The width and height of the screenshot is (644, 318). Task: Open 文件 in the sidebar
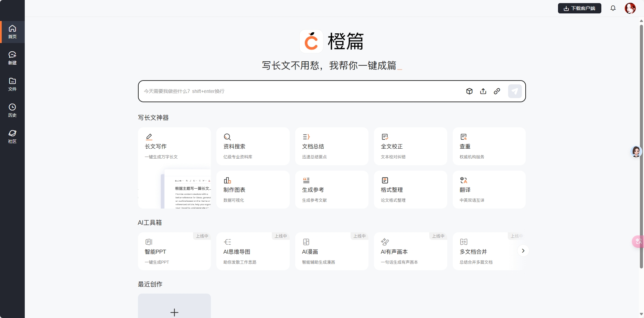click(12, 84)
